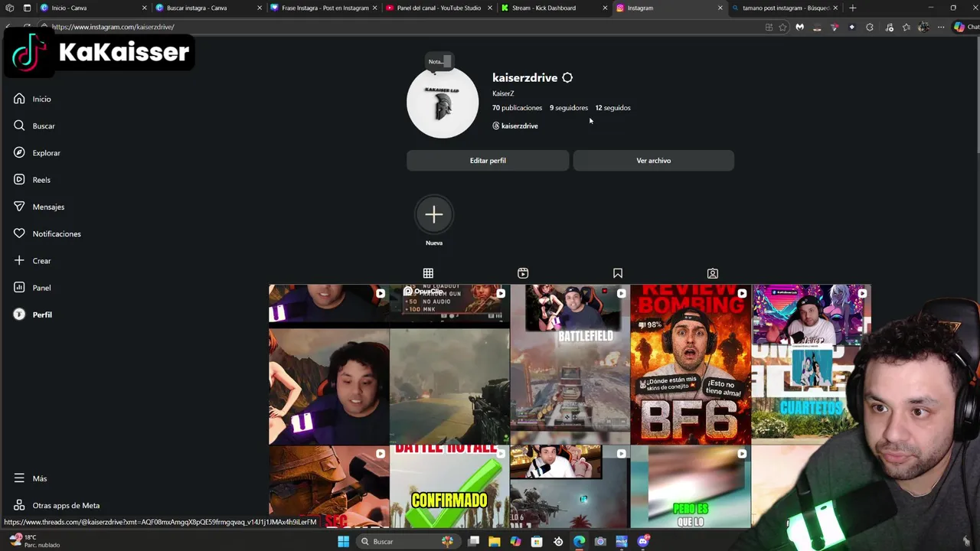Switch to Frase Instagra Post tab
The image size is (980, 551).
tap(323, 8)
